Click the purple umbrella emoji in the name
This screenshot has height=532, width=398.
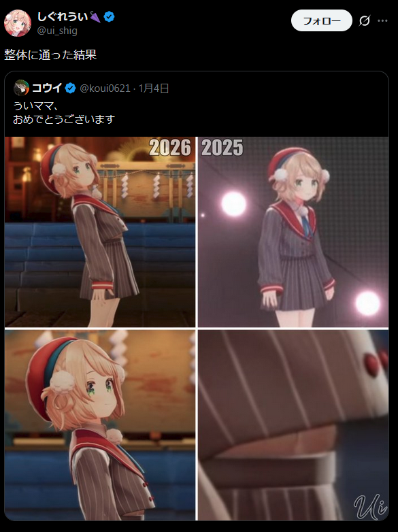pos(95,16)
